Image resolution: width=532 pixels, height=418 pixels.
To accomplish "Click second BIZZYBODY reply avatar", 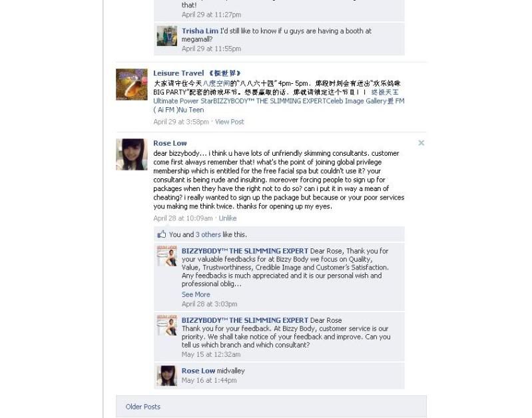I will click(x=167, y=325).
